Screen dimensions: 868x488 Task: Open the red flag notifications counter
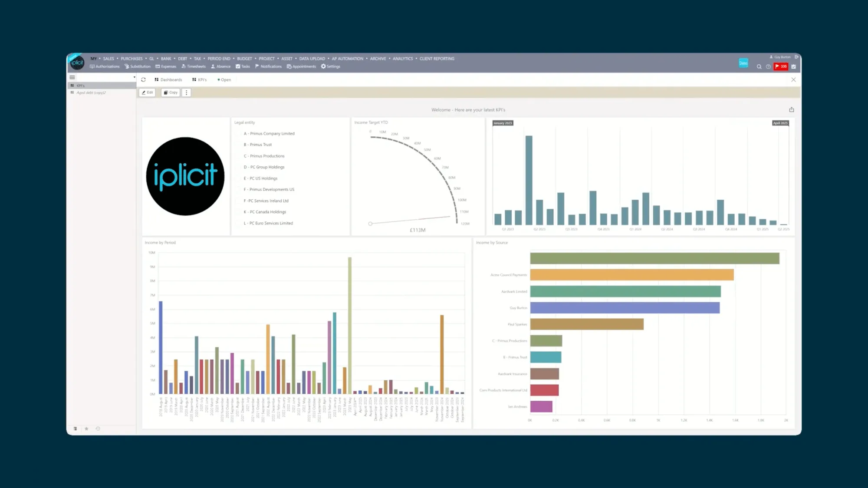click(x=781, y=66)
